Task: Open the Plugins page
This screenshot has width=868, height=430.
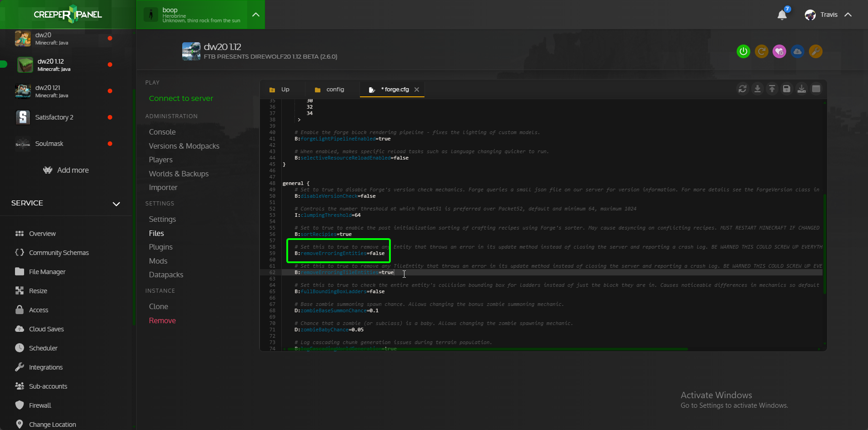Action: coord(161,247)
